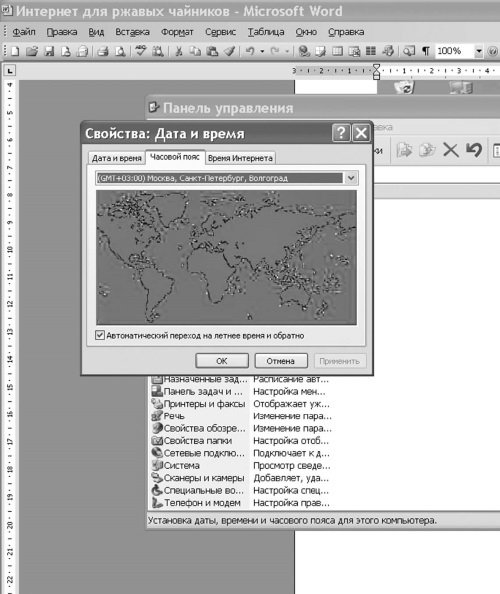Click the Insert Table icon in toolbar
This screenshot has width=500, height=594.
tap(337, 51)
